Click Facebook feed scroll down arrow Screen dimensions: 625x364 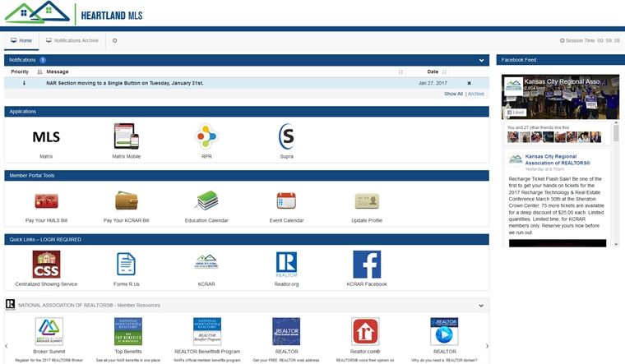[616, 244]
